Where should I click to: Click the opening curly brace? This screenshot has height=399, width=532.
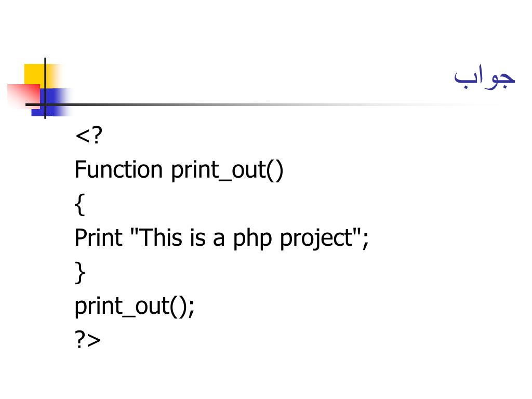(79, 205)
